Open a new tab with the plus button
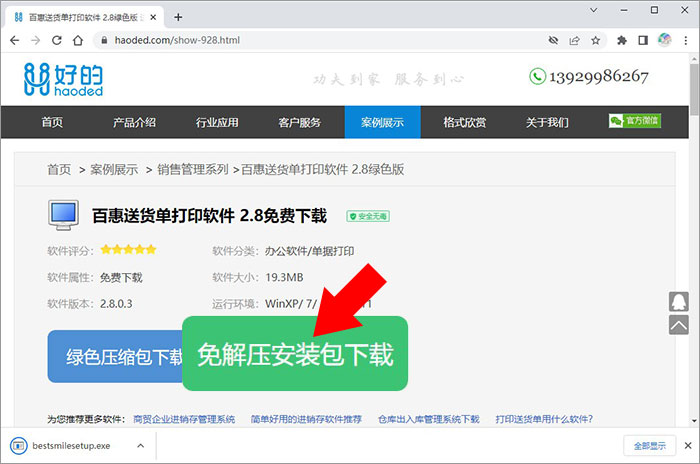 click(178, 17)
